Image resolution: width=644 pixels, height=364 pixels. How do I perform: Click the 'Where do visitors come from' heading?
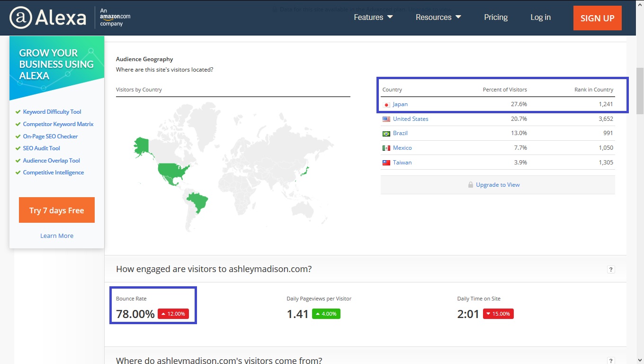click(219, 360)
